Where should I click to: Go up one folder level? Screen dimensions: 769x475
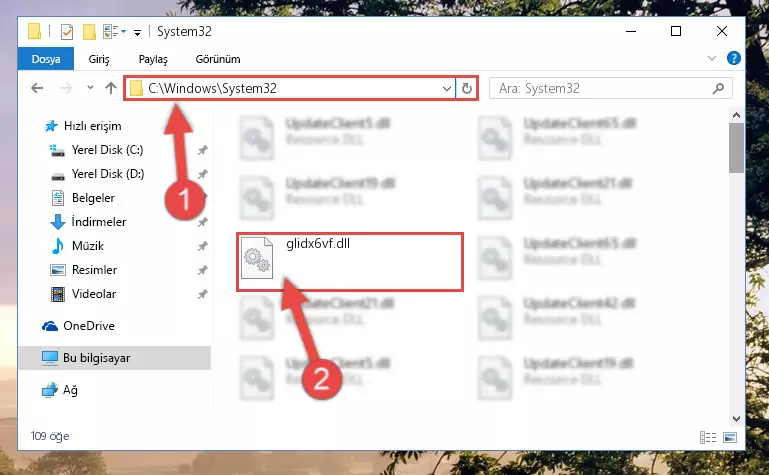(111, 88)
